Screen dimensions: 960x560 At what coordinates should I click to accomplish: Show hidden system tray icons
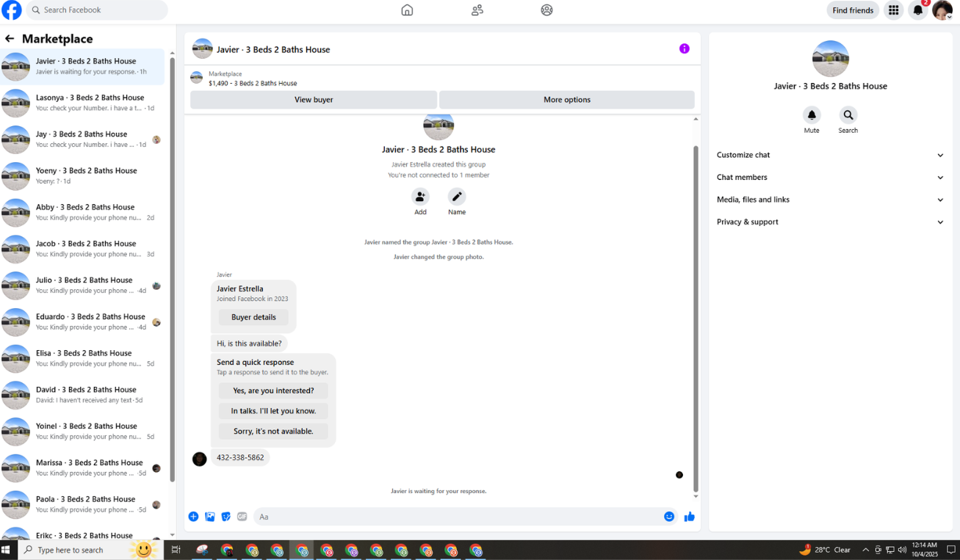click(x=865, y=550)
